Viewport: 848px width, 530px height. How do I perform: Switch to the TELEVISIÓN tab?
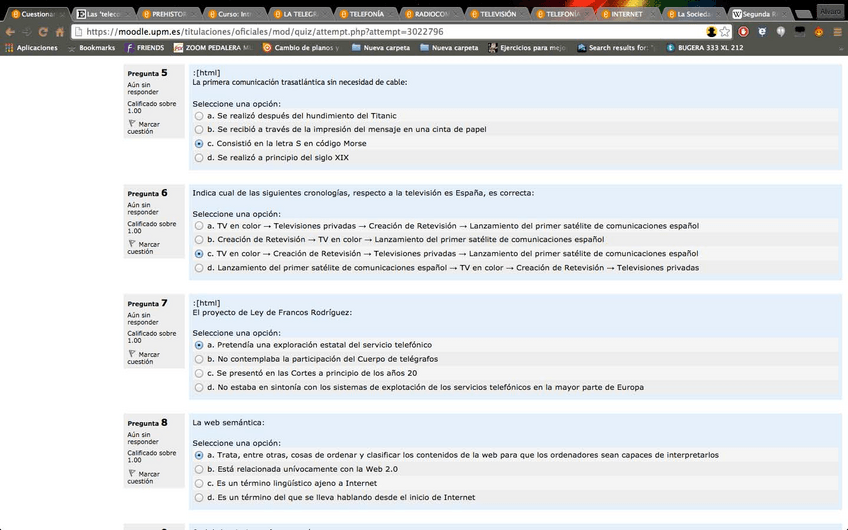coord(491,14)
